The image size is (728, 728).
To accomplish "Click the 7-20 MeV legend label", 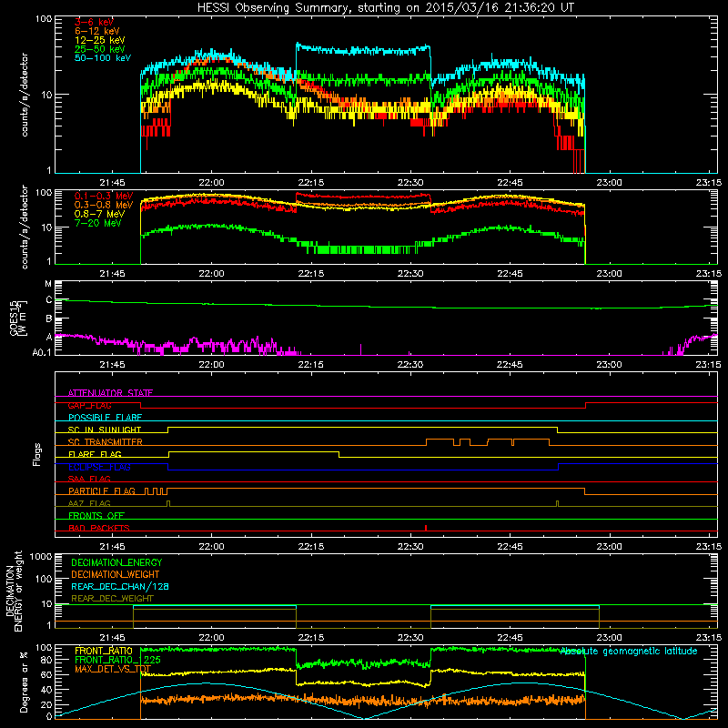I will [x=97, y=223].
